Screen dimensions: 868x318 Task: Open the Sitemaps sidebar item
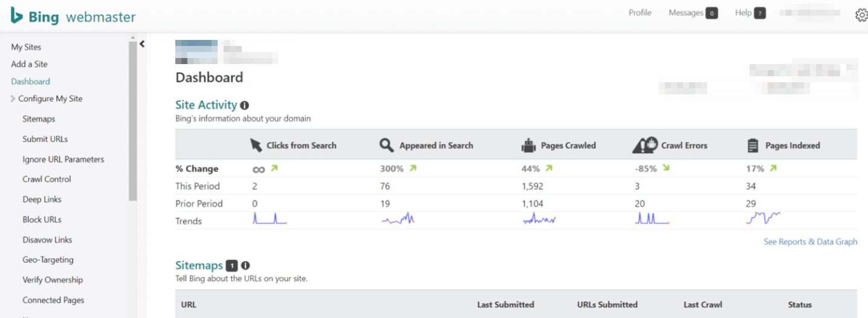[39, 119]
